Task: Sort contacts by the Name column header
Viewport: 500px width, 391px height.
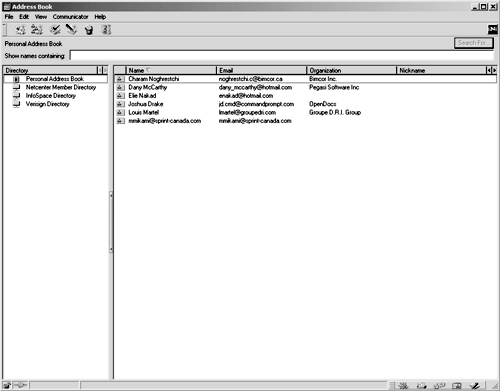Action: point(171,70)
